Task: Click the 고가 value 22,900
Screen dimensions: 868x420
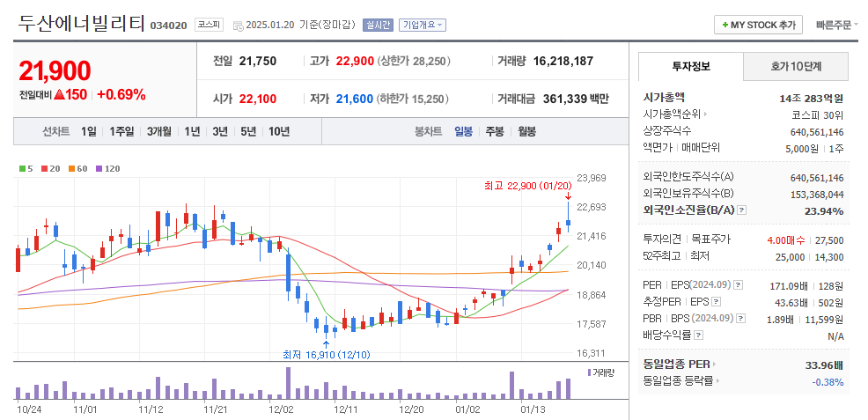Action: pyautogui.click(x=356, y=61)
